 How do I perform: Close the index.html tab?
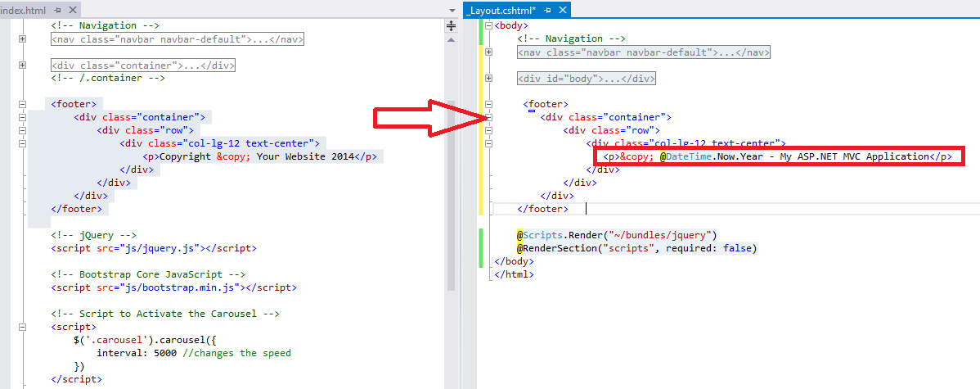(73, 11)
